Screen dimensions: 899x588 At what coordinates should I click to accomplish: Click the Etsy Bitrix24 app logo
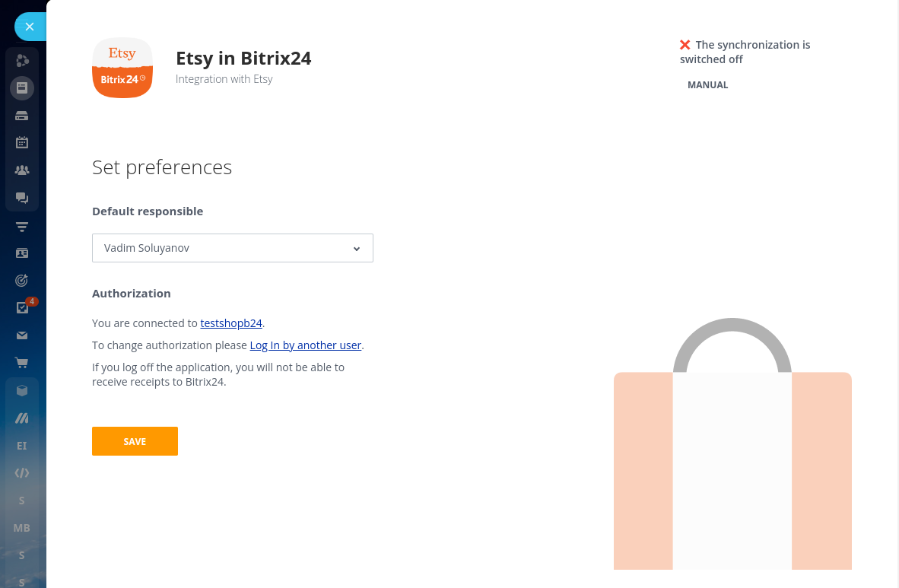(122, 68)
